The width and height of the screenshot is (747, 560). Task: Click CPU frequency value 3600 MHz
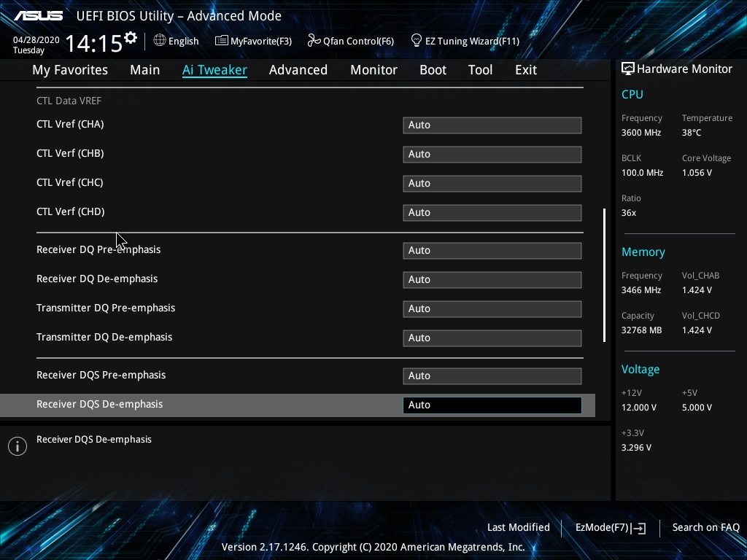point(641,133)
